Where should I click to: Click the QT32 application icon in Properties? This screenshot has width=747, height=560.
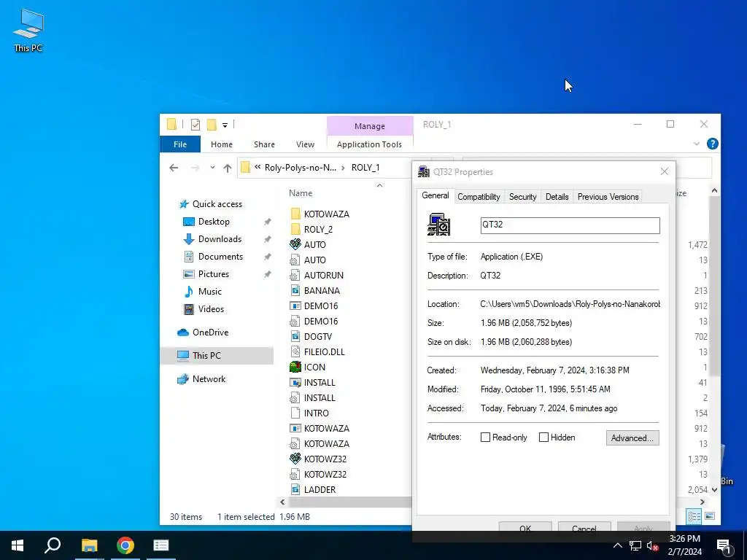click(438, 225)
